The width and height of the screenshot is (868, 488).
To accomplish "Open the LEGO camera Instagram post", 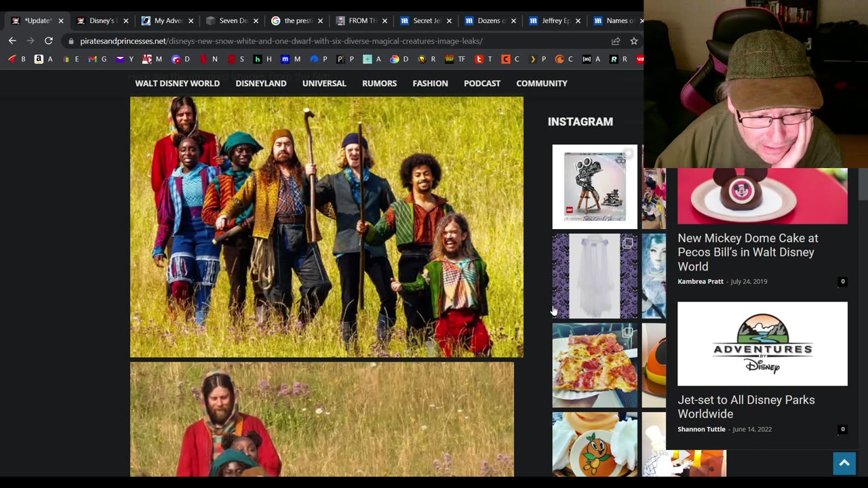I will click(x=595, y=186).
